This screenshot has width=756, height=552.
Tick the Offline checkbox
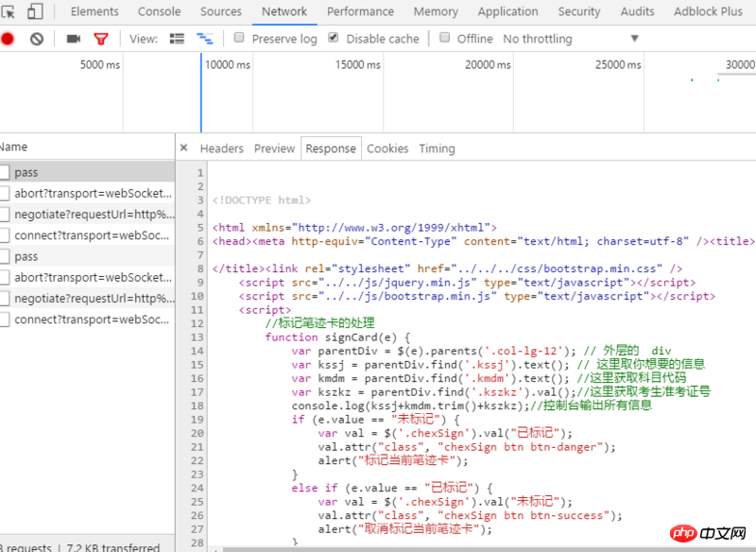(x=444, y=38)
